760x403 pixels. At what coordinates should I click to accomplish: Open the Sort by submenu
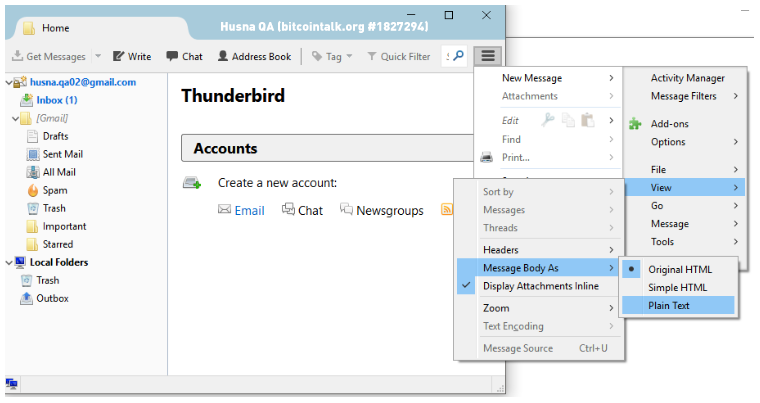[x=539, y=192]
